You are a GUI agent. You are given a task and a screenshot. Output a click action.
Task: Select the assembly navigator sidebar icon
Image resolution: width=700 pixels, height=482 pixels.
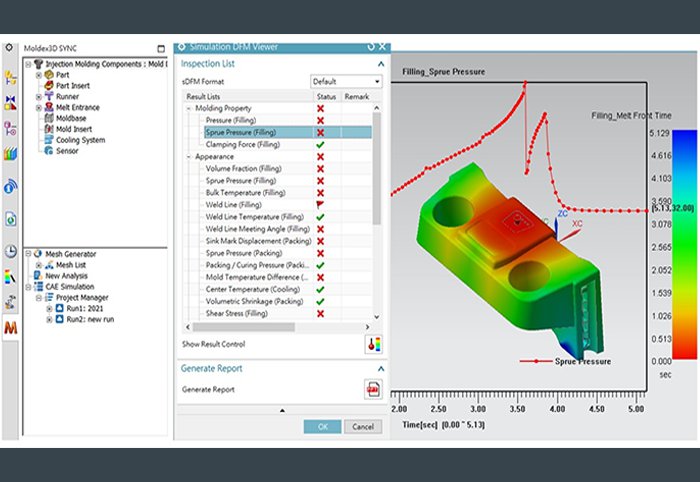[x=10, y=78]
